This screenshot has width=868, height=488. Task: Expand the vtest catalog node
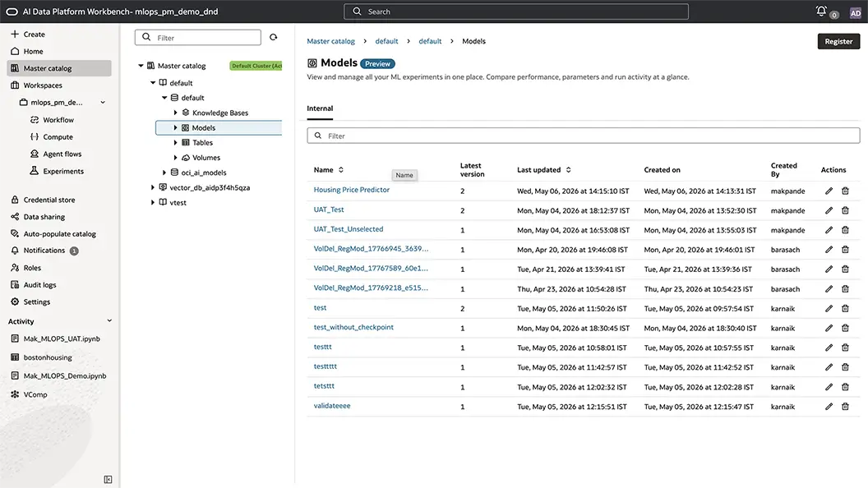tap(153, 202)
